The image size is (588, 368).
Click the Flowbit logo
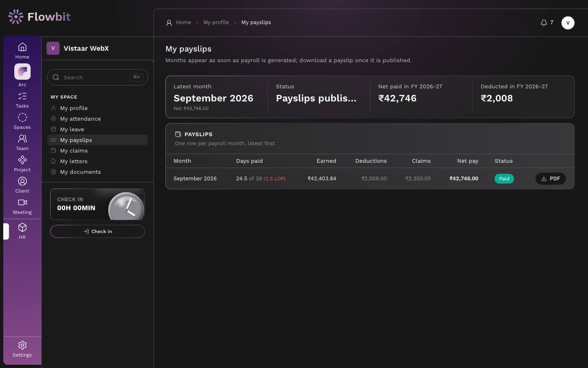coord(39,17)
